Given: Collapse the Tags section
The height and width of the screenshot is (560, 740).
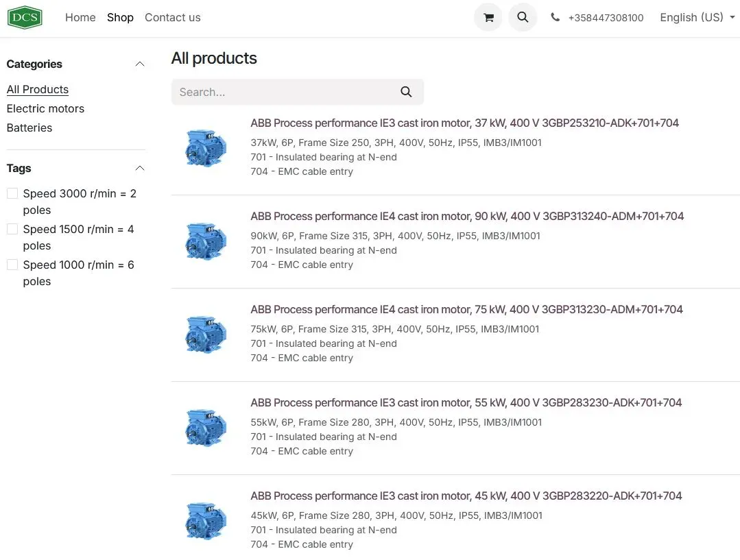Looking at the screenshot, I should pyautogui.click(x=140, y=169).
